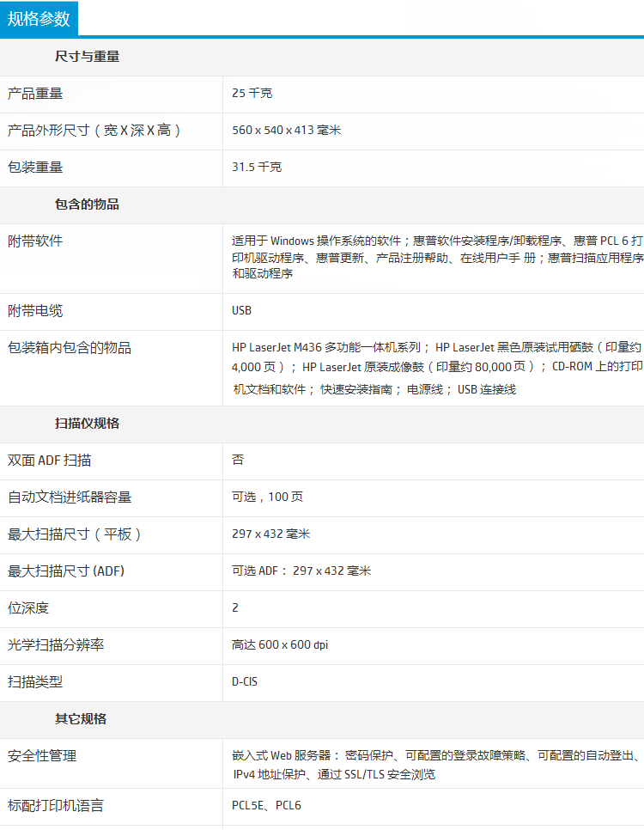Click the 包装重量 label

click(35, 168)
